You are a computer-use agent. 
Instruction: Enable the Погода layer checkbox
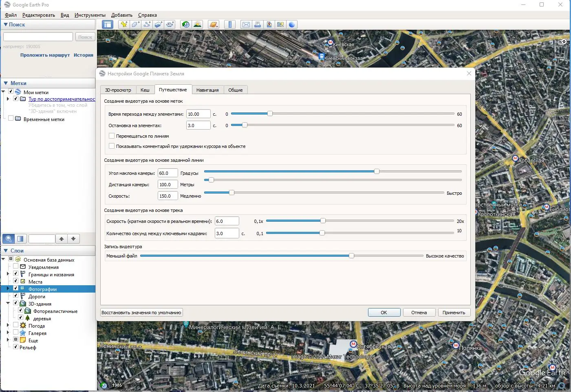click(16, 326)
